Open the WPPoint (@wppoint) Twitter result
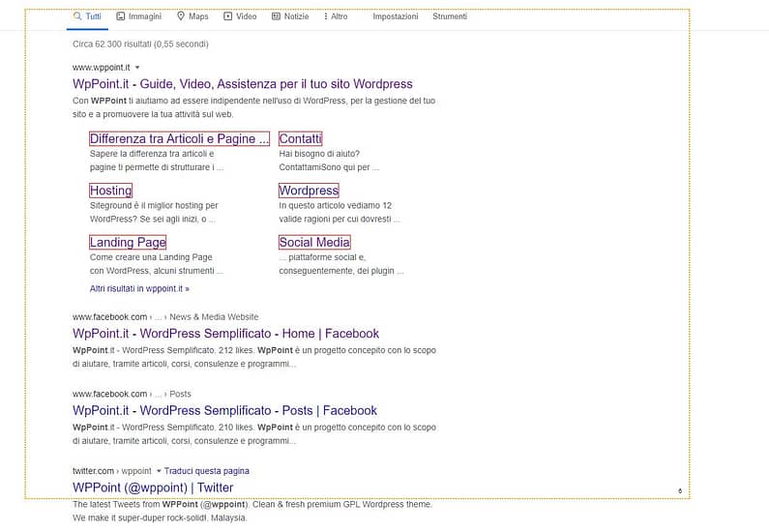The height and width of the screenshot is (532, 769). (x=153, y=488)
